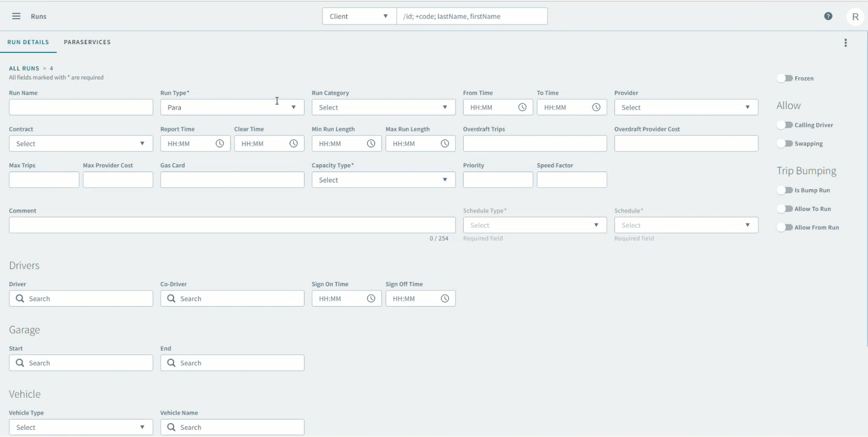Open the three-dot more options menu

coord(845,43)
